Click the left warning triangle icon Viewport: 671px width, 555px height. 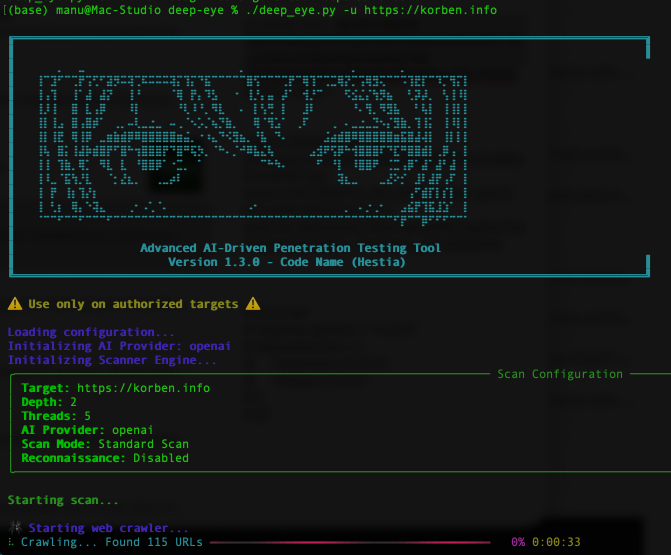tap(14, 304)
